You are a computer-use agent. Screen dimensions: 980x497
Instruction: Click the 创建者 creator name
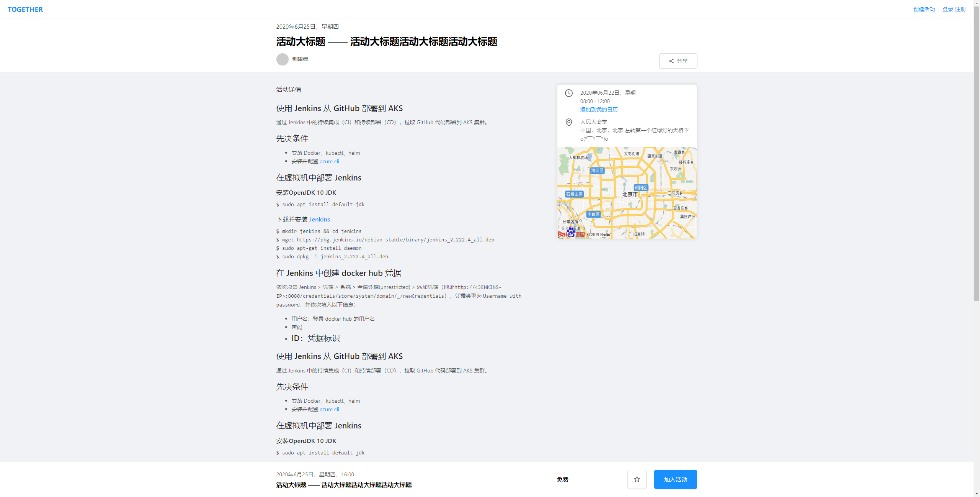pyautogui.click(x=300, y=59)
